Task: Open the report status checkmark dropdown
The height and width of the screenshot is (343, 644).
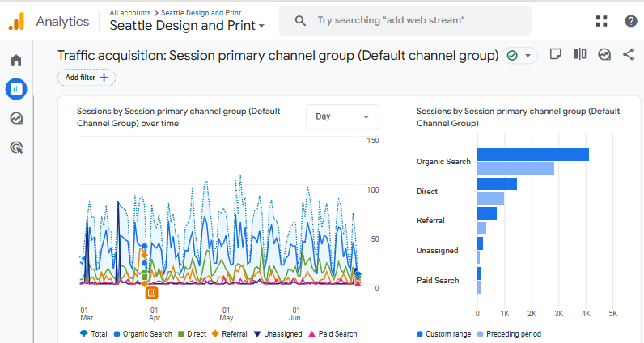Action: click(x=520, y=55)
